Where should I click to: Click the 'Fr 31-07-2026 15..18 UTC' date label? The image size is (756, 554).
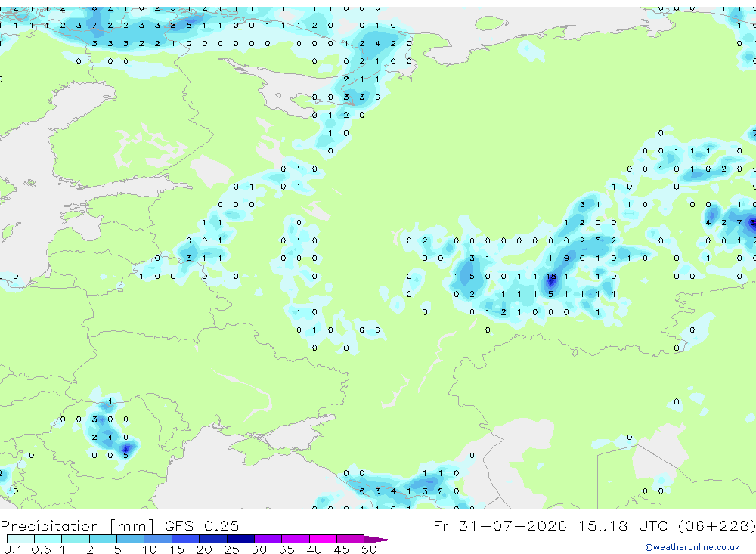click(552, 525)
